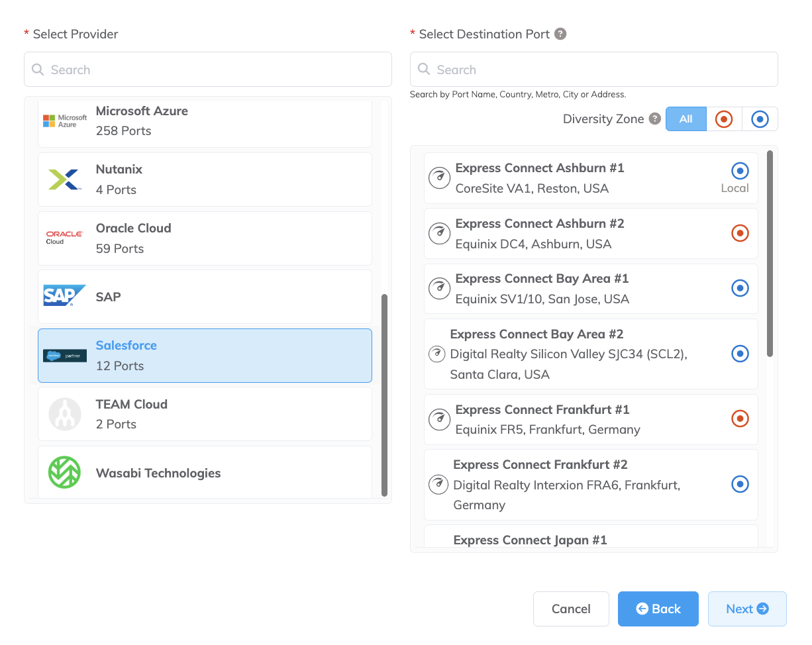Image resolution: width=812 pixels, height=645 pixels.
Task: Click the red zone indicator on Express Connect Frankfurt #1
Action: click(x=740, y=419)
